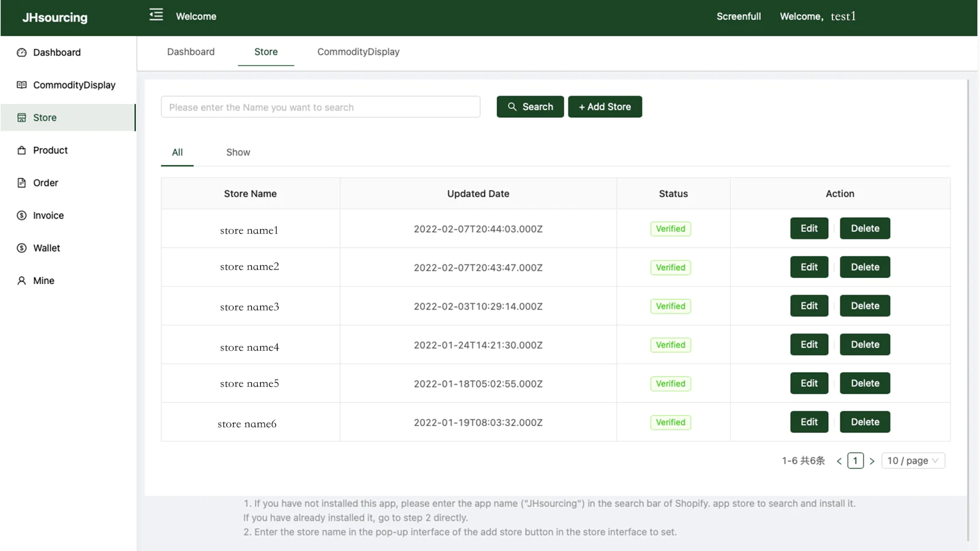The width and height of the screenshot is (980, 551).
Task: Select the Show filter tab
Action: [x=238, y=152]
